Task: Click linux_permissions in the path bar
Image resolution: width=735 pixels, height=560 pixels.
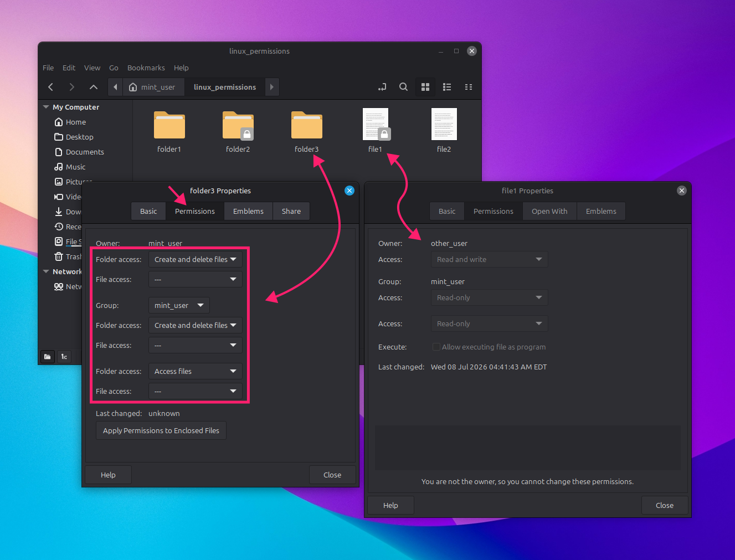Action: coord(225,87)
